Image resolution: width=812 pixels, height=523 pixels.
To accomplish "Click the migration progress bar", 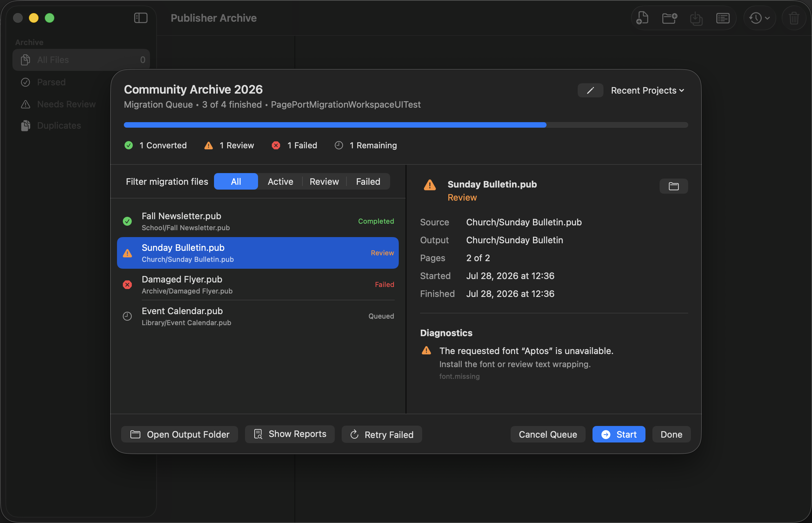I will click(x=406, y=125).
